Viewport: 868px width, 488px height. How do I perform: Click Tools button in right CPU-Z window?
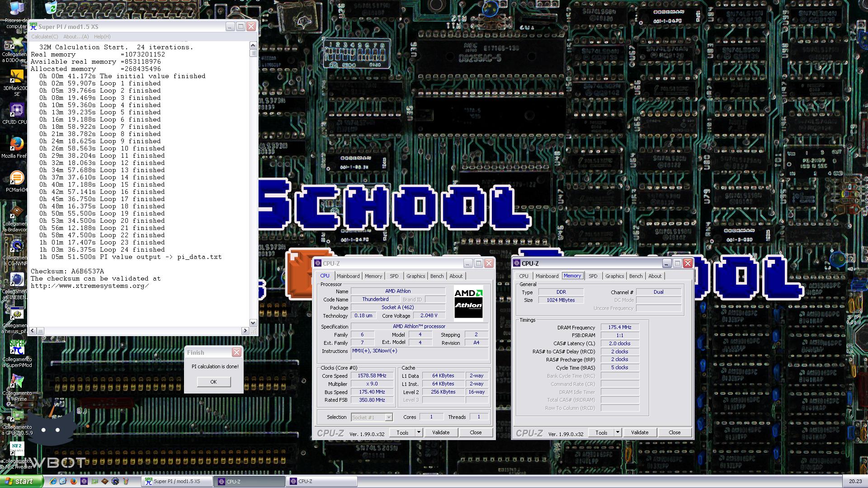601,432
